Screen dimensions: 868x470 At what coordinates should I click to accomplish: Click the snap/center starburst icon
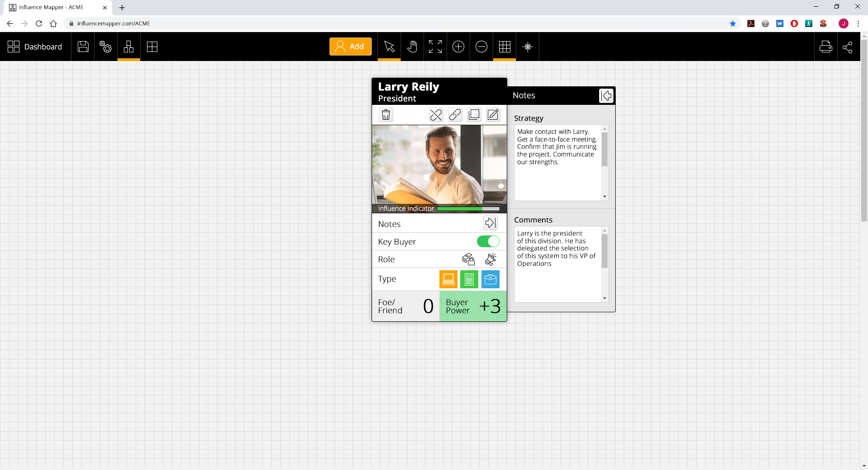click(x=528, y=47)
